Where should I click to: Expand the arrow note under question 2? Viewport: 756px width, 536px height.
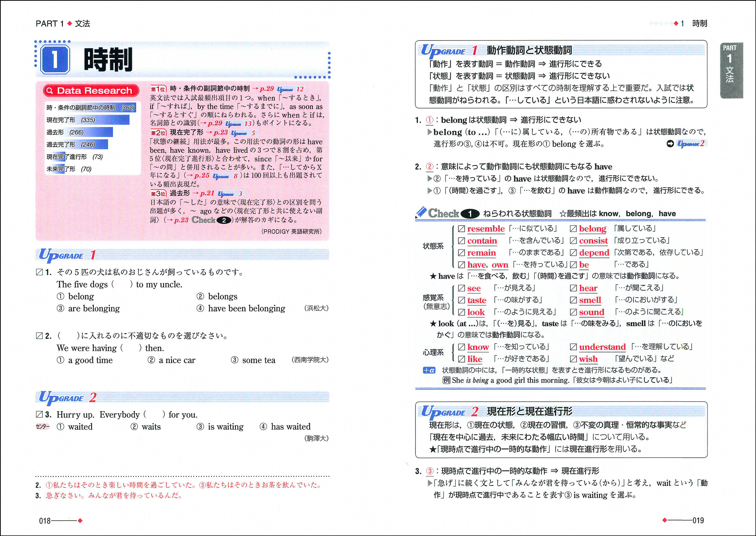[x=429, y=178]
